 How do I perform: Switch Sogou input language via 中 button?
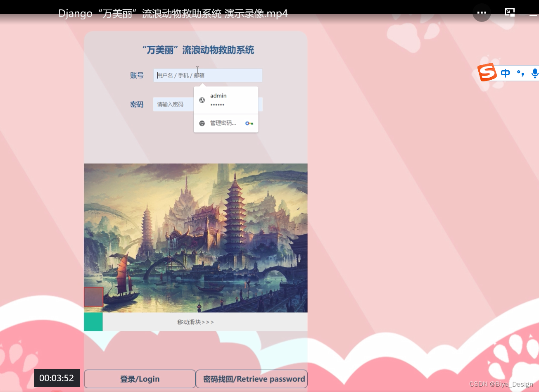click(x=505, y=74)
